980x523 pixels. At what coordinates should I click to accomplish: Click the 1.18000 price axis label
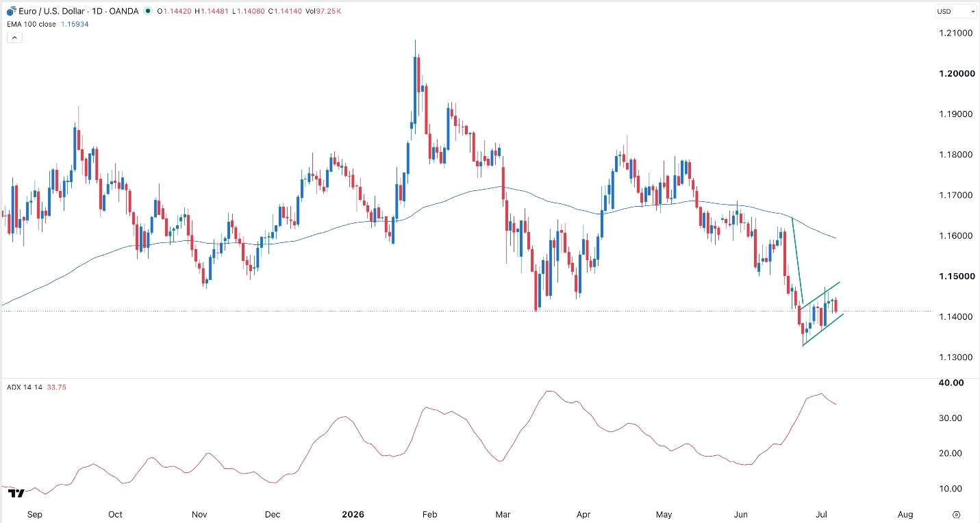click(x=956, y=155)
